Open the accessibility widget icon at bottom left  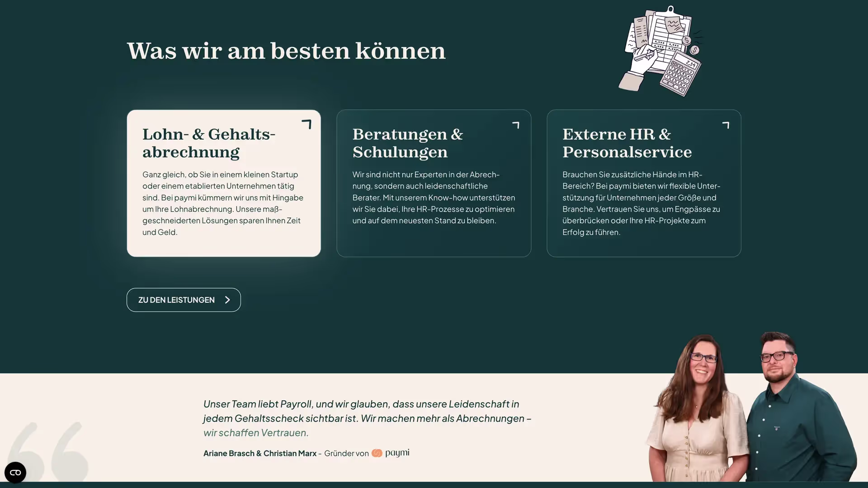click(x=15, y=473)
